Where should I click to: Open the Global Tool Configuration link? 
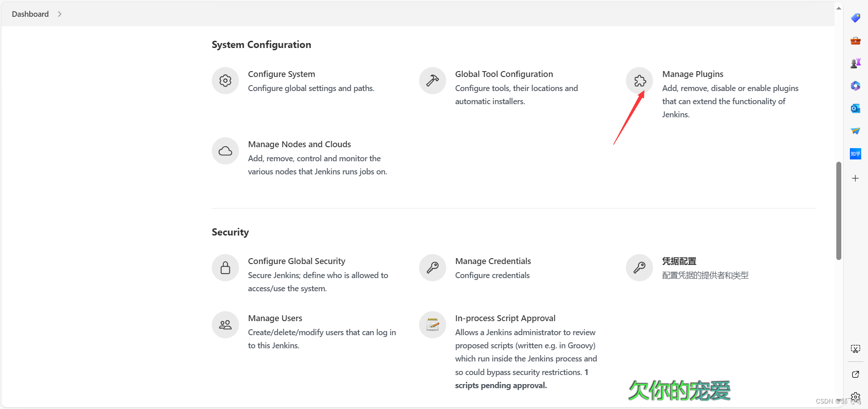[504, 74]
